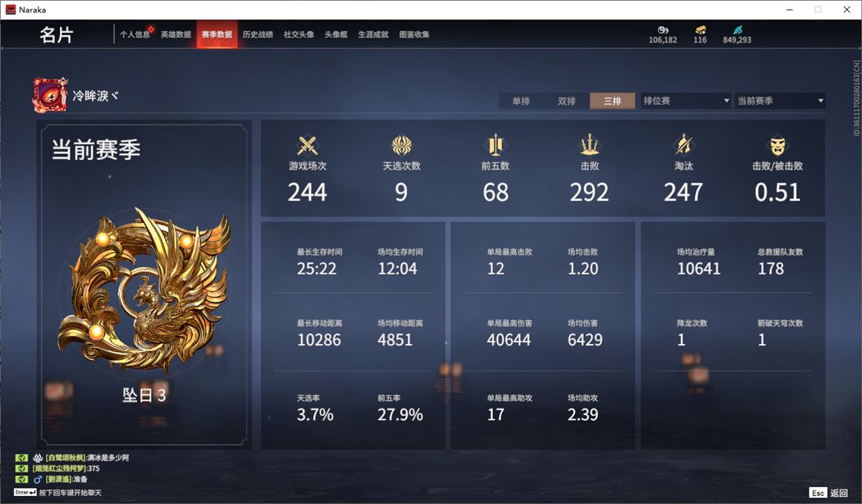The width and height of the screenshot is (862, 504).
Task: Click the player avatar portrait
Action: point(50,95)
